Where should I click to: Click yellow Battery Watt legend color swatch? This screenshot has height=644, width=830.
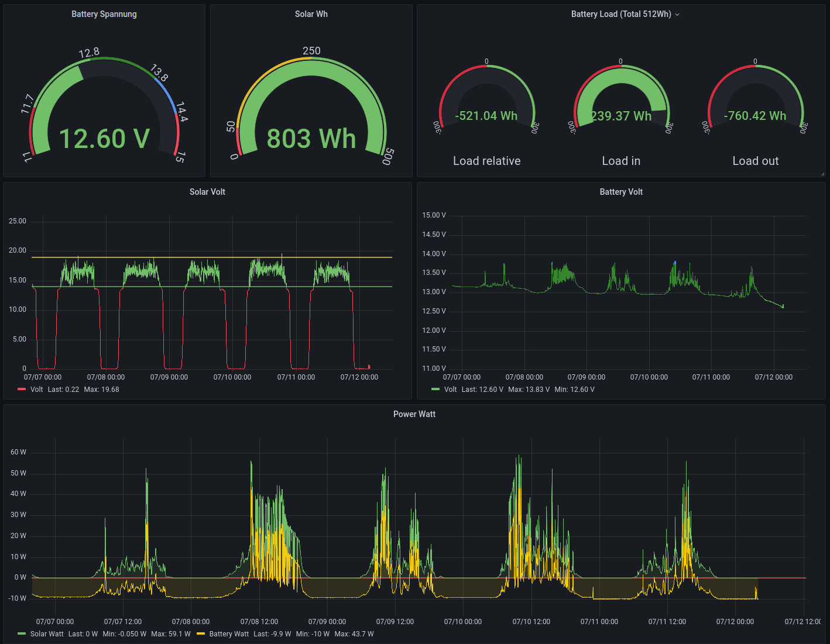click(x=201, y=634)
